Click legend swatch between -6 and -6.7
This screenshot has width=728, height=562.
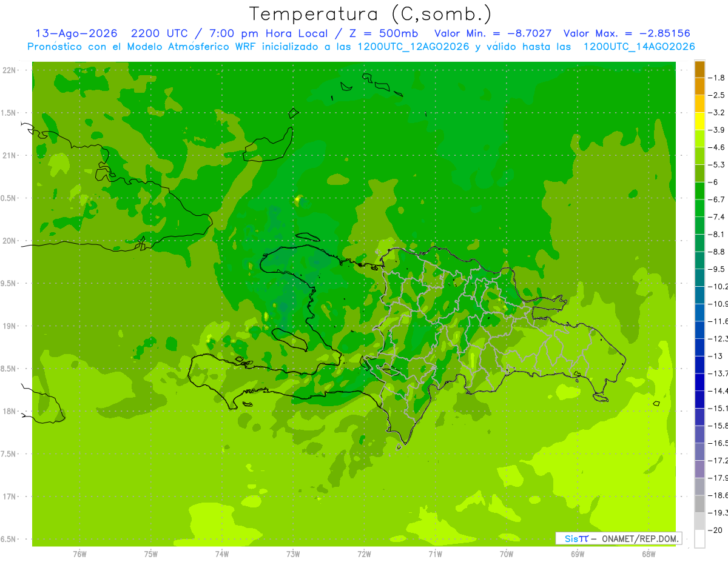pyautogui.click(x=699, y=190)
